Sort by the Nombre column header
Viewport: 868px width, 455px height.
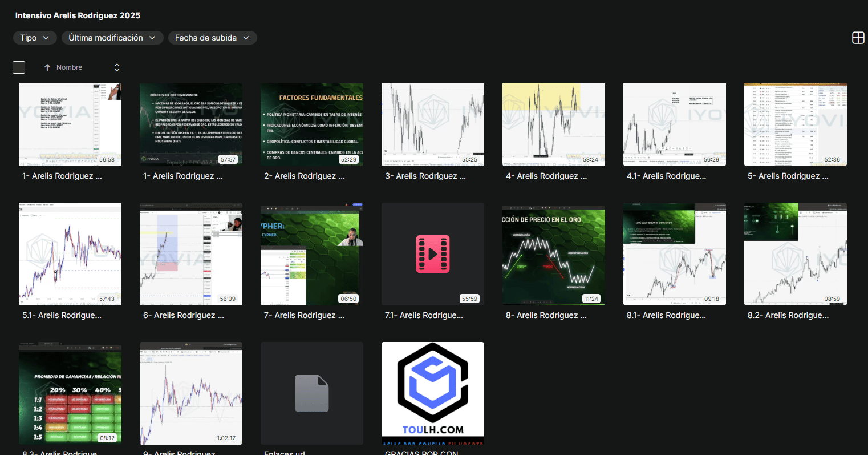coord(69,67)
